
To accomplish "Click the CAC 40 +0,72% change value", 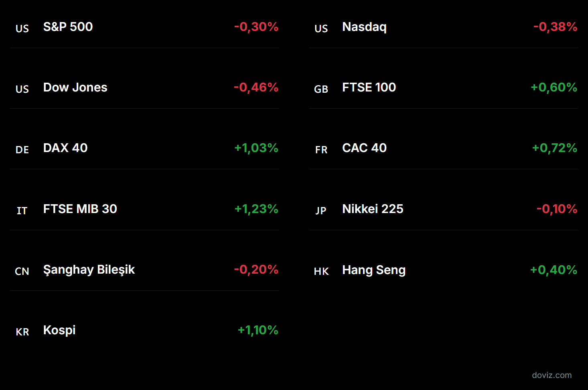I will [x=554, y=148].
